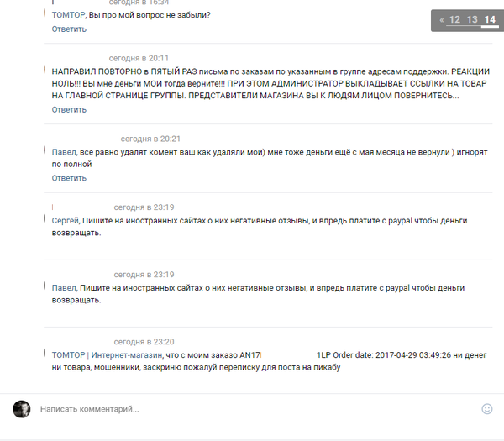Image resolution: width=504 pixels, height=441 pixels.
Task: Switch to comments page 13
Action: [x=472, y=19]
